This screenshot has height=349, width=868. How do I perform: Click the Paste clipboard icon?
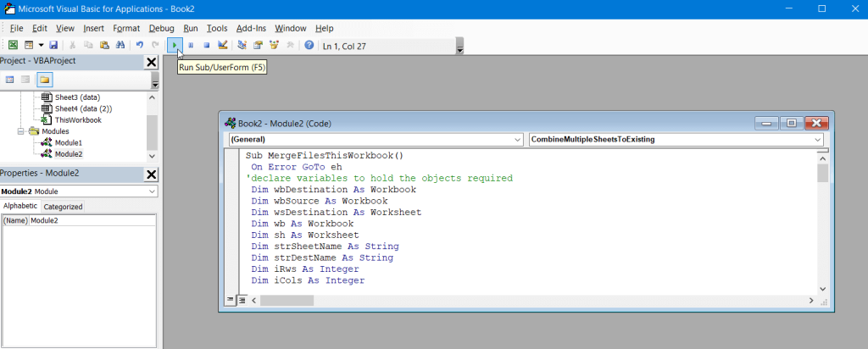point(104,46)
